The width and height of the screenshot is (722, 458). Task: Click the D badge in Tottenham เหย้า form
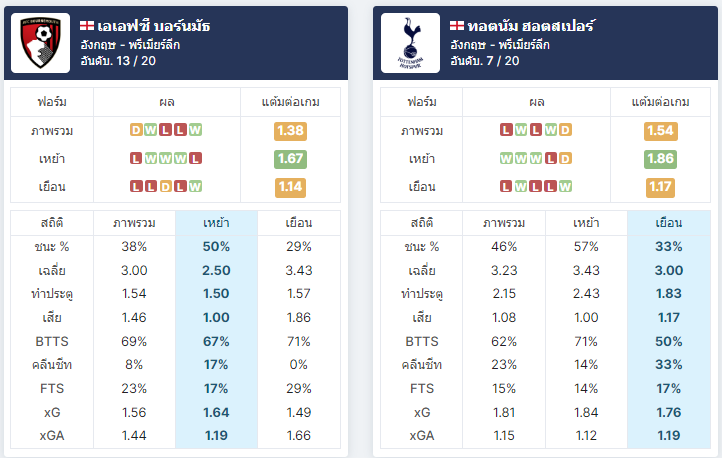pyautogui.click(x=565, y=159)
